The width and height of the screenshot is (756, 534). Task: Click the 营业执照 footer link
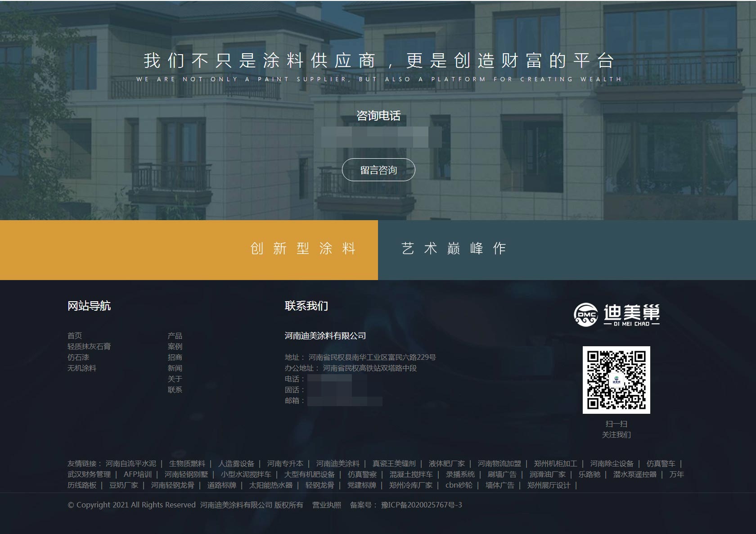(327, 505)
